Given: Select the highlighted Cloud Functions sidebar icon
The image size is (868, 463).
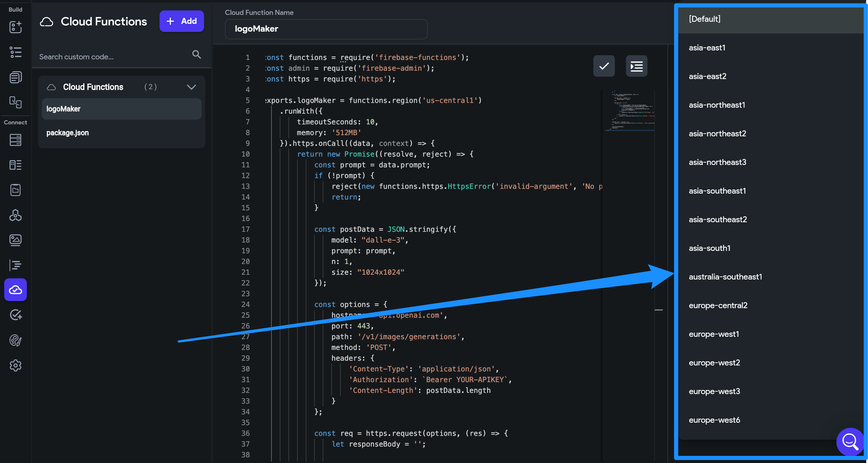Looking at the screenshot, I should coord(16,290).
